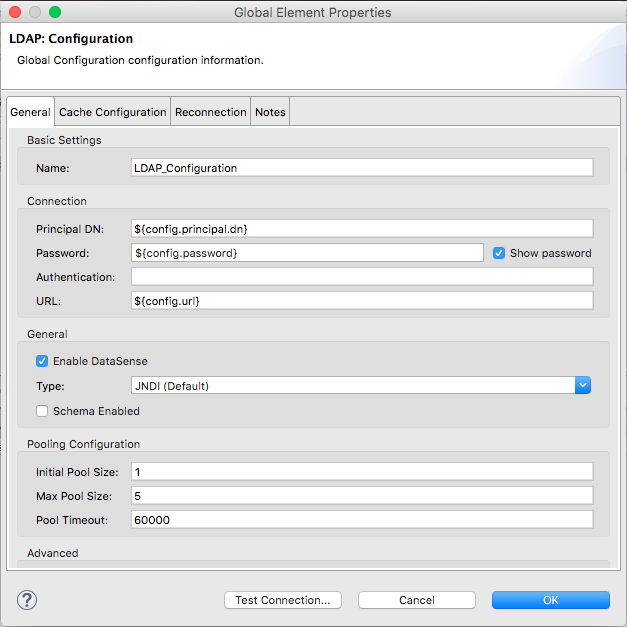Viewport: 627px width, 627px height.
Task: Switch to the General tab
Action: [x=30, y=112]
